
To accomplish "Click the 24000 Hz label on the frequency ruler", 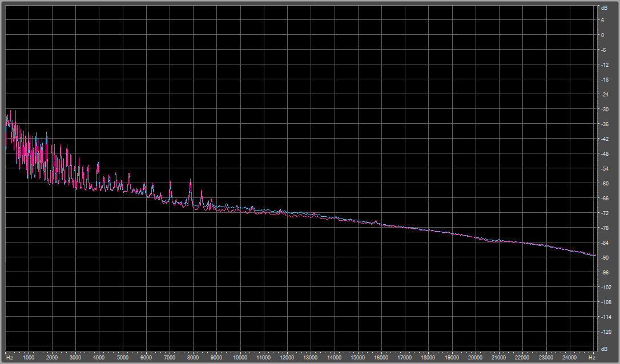I will pos(569,357).
